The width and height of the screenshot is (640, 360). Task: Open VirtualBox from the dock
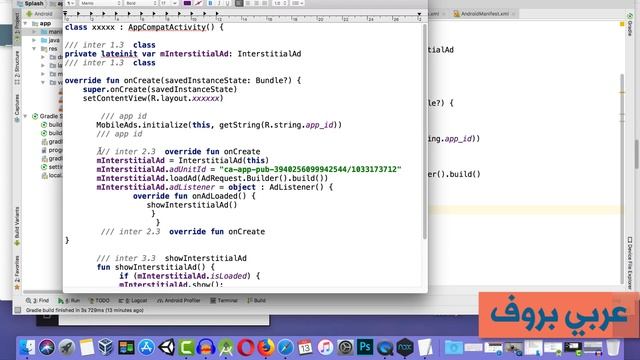[x=106, y=347]
